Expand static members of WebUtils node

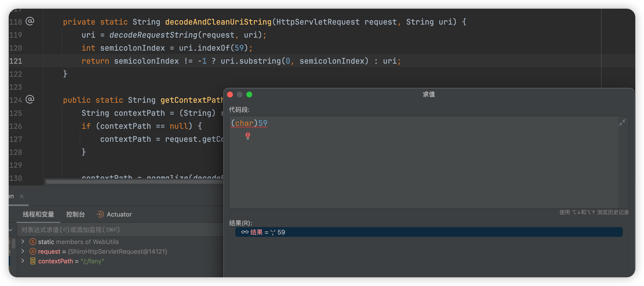click(23, 241)
